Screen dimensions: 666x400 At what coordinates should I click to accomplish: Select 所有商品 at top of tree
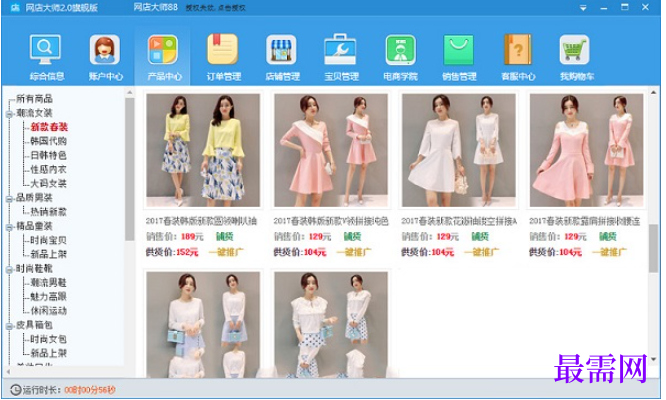point(34,99)
